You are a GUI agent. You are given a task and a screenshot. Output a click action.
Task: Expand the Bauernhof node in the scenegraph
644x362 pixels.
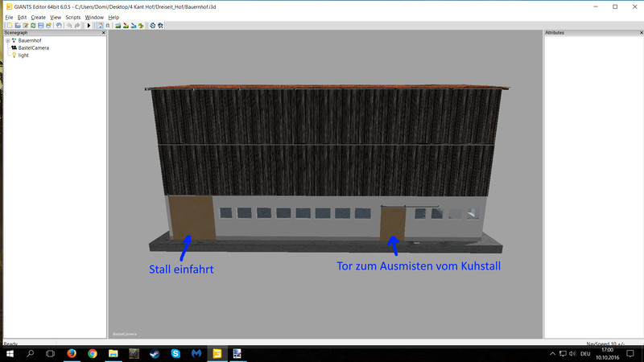pos(7,40)
